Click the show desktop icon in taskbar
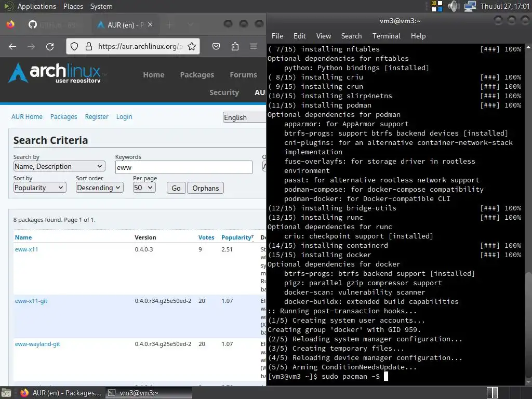Viewport: 532px width, 399px height. 6,393
